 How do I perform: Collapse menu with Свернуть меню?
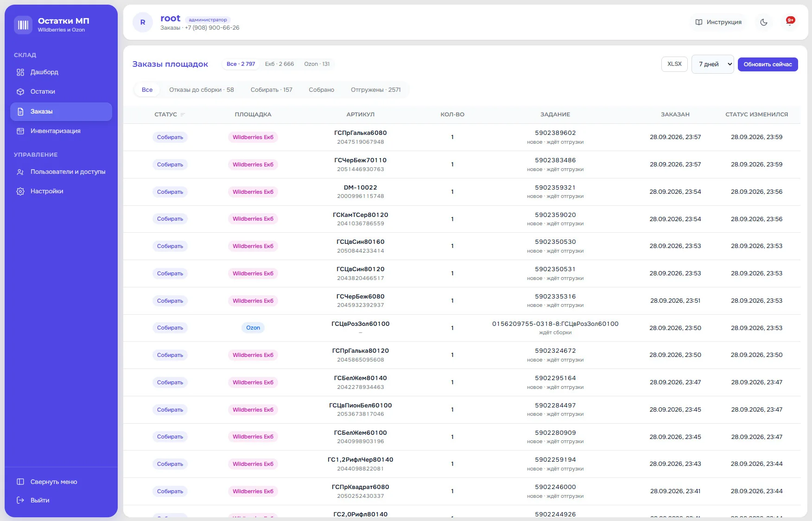(61, 482)
